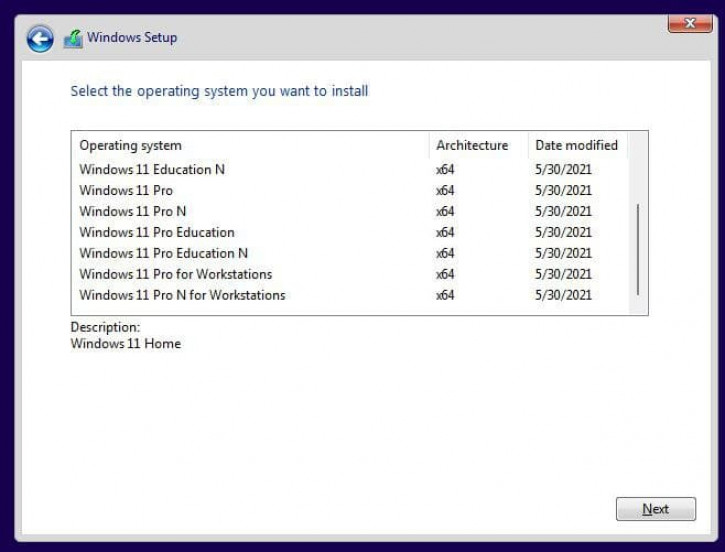Select Windows 11 Pro Education N
This screenshot has width=725, height=552.
coord(350,253)
